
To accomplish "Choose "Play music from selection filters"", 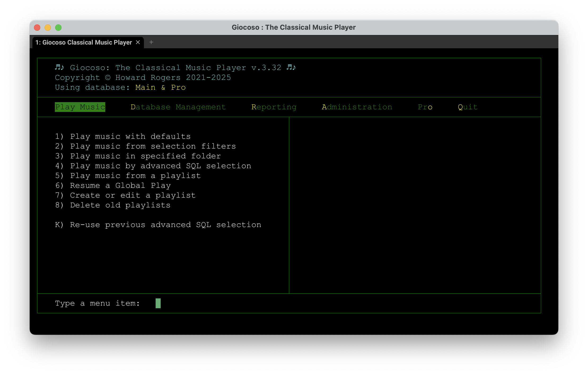I will pyautogui.click(x=145, y=146).
